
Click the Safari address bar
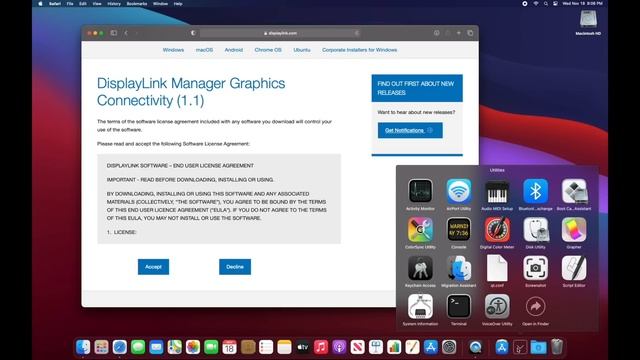[x=280, y=33]
